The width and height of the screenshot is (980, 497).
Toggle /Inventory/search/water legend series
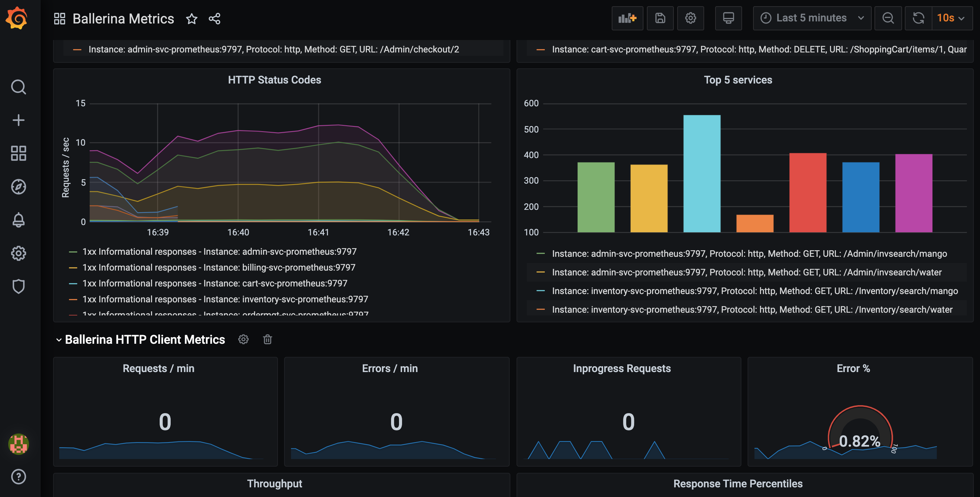(752, 310)
